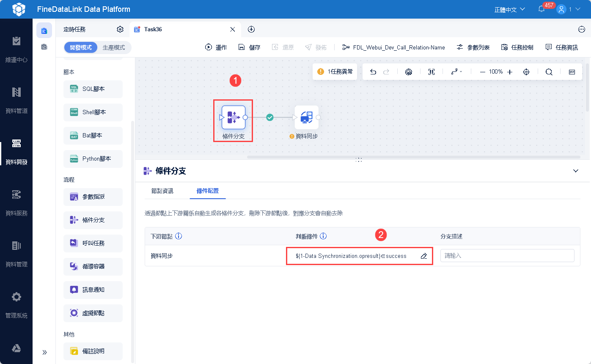Open the notifications bell with 457 badge
591x364 pixels.
coord(542,9)
